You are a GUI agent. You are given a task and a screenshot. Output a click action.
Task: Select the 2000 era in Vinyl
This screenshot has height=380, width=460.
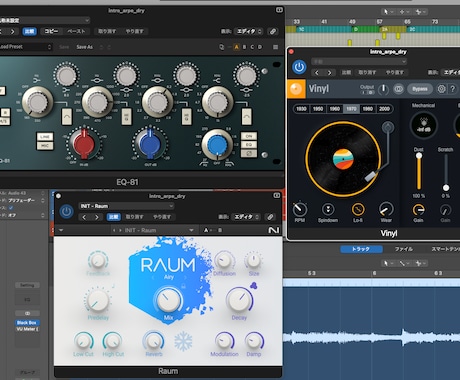[x=384, y=109]
